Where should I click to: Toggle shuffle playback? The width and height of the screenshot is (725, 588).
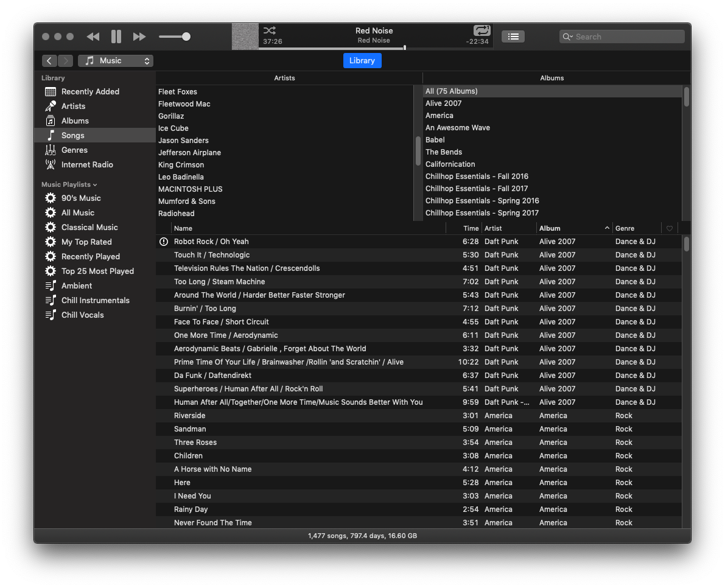coord(270,30)
